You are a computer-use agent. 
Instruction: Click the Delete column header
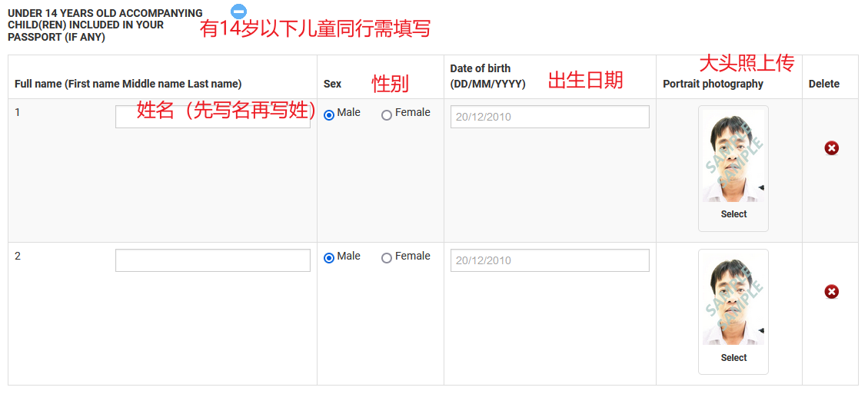click(x=823, y=84)
